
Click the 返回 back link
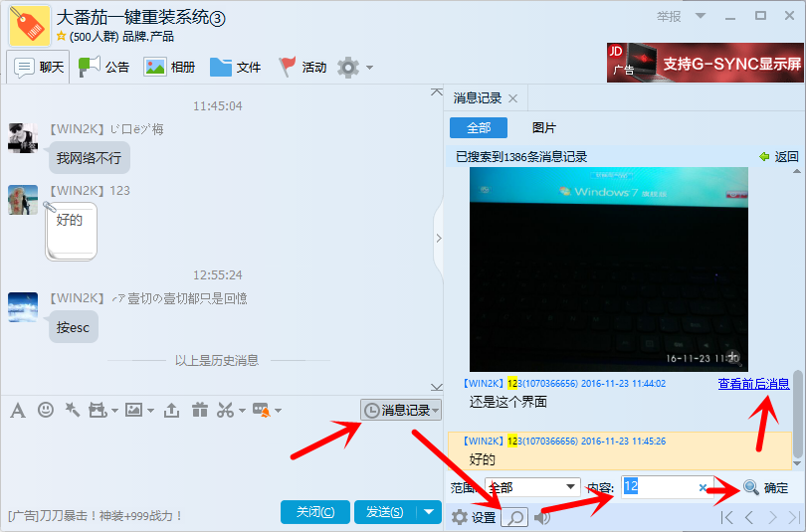779,157
